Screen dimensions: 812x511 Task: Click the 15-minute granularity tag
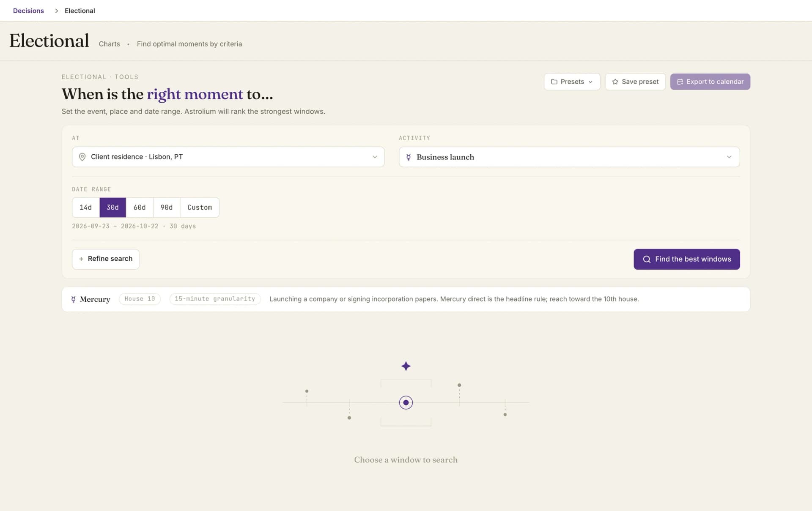(x=215, y=299)
